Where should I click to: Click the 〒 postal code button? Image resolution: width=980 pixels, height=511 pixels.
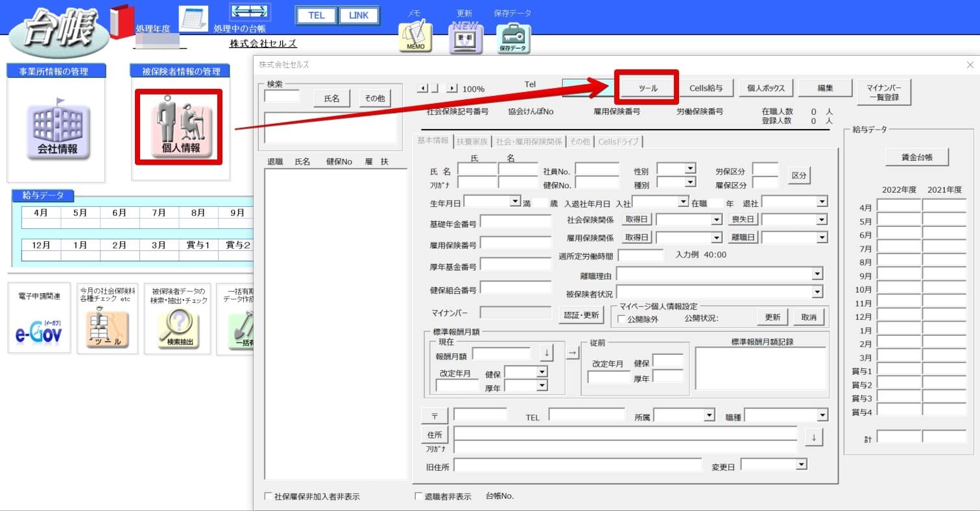pyautogui.click(x=435, y=415)
